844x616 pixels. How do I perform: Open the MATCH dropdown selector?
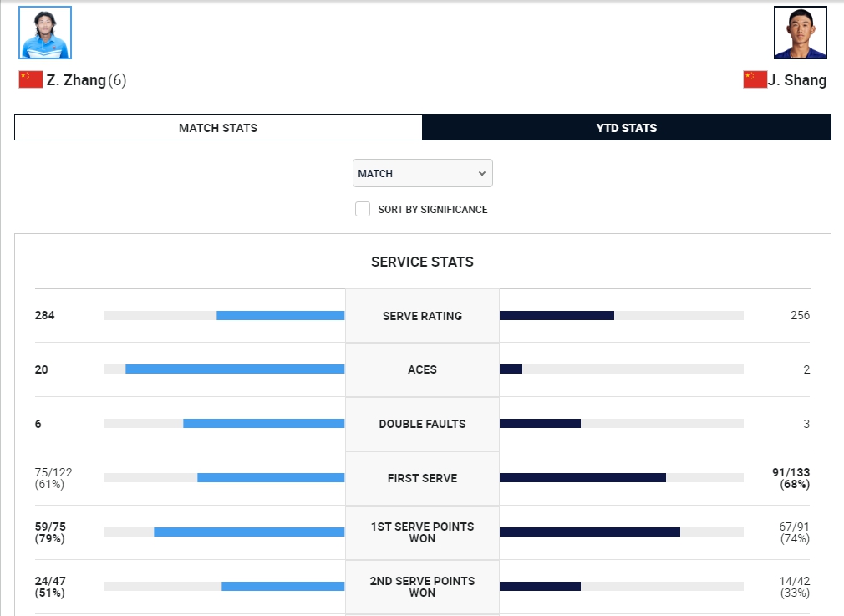(422, 173)
